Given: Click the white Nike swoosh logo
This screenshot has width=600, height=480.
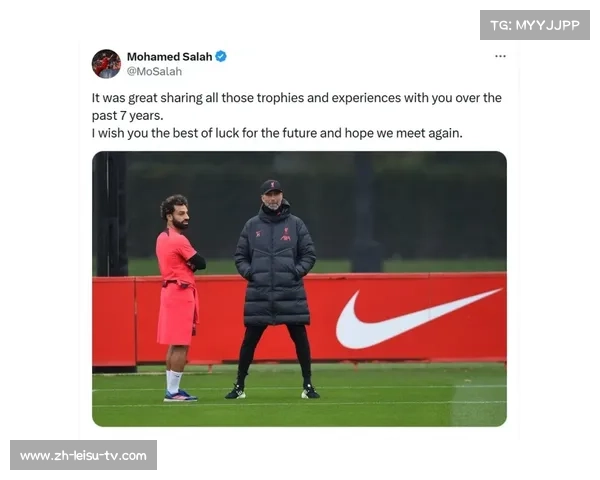Looking at the screenshot, I should [418, 318].
